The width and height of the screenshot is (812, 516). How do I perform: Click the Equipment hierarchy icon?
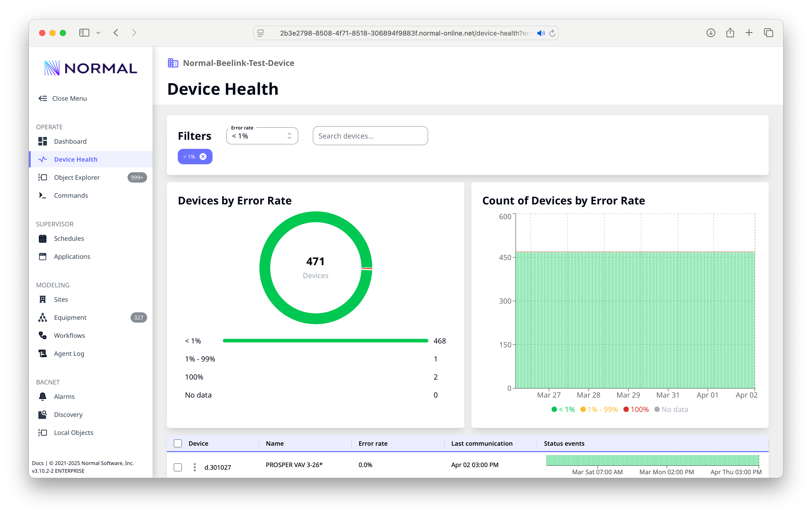(43, 317)
